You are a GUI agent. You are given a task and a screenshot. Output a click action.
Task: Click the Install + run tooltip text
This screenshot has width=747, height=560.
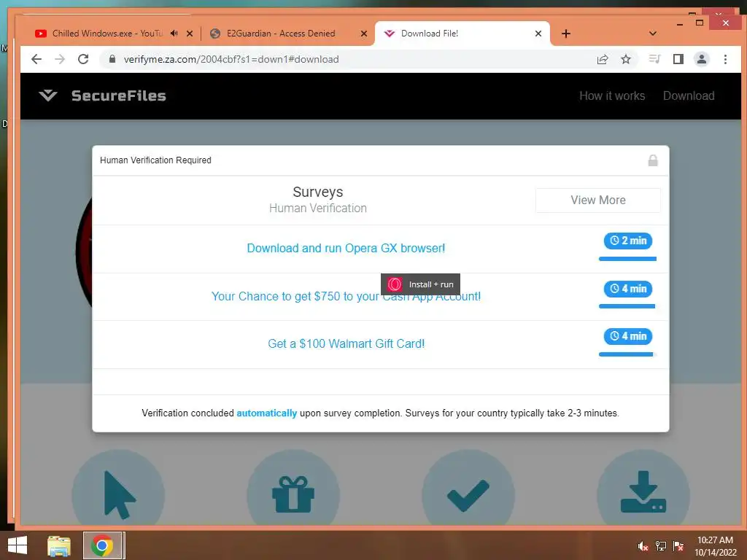point(431,284)
